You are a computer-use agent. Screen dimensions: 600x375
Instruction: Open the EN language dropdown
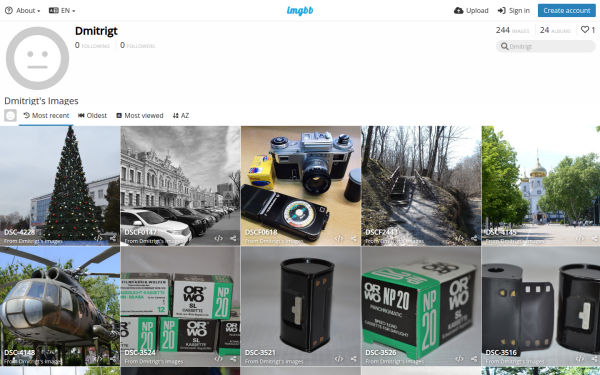click(62, 11)
